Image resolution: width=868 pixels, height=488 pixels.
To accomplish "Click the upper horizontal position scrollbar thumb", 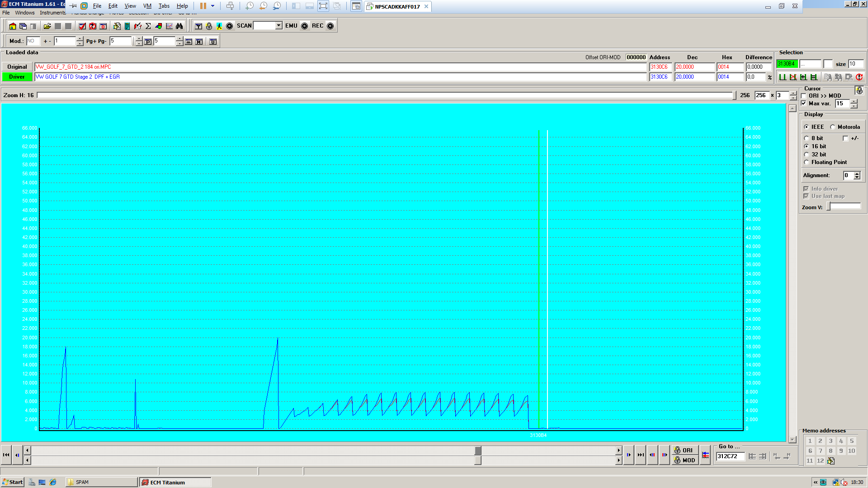I will click(478, 450).
